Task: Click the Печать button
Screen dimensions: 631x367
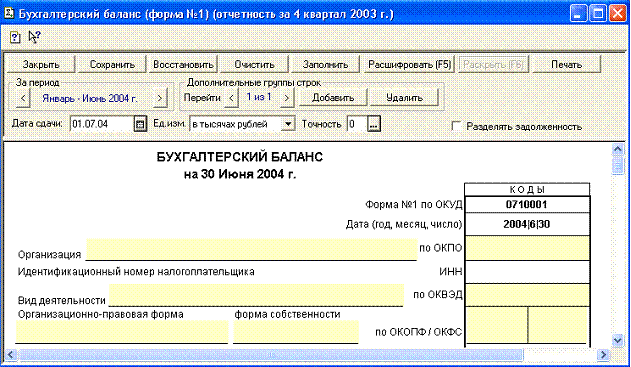Action: [567, 64]
